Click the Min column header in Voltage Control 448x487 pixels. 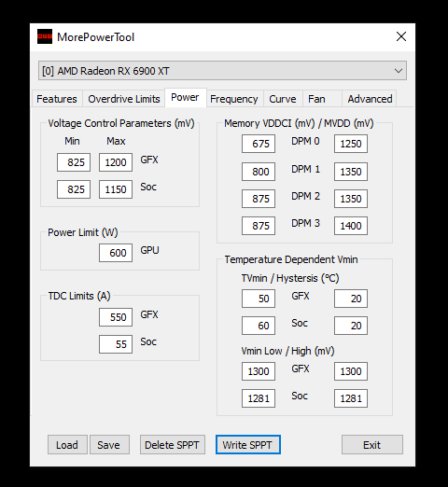point(72,141)
